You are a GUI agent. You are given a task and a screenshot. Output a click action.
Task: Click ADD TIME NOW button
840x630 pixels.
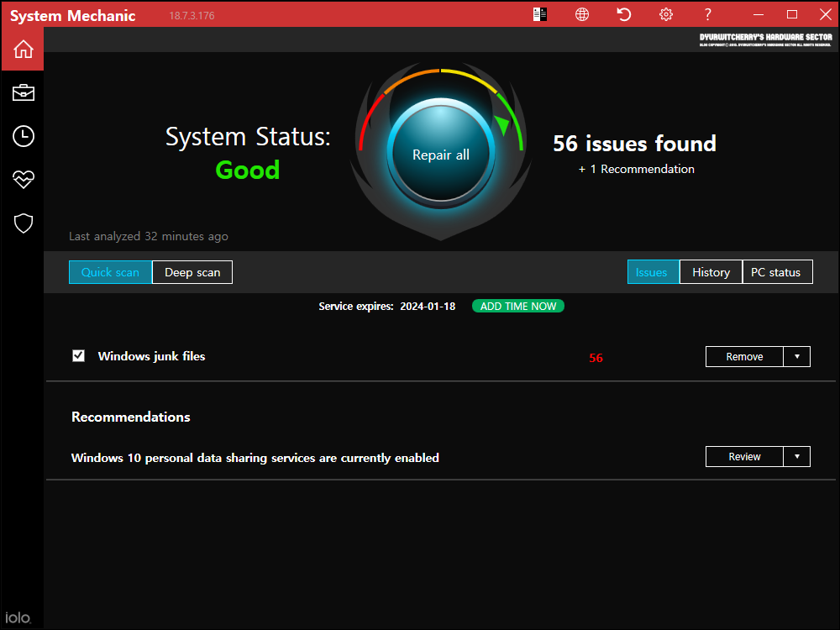tap(518, 306)
